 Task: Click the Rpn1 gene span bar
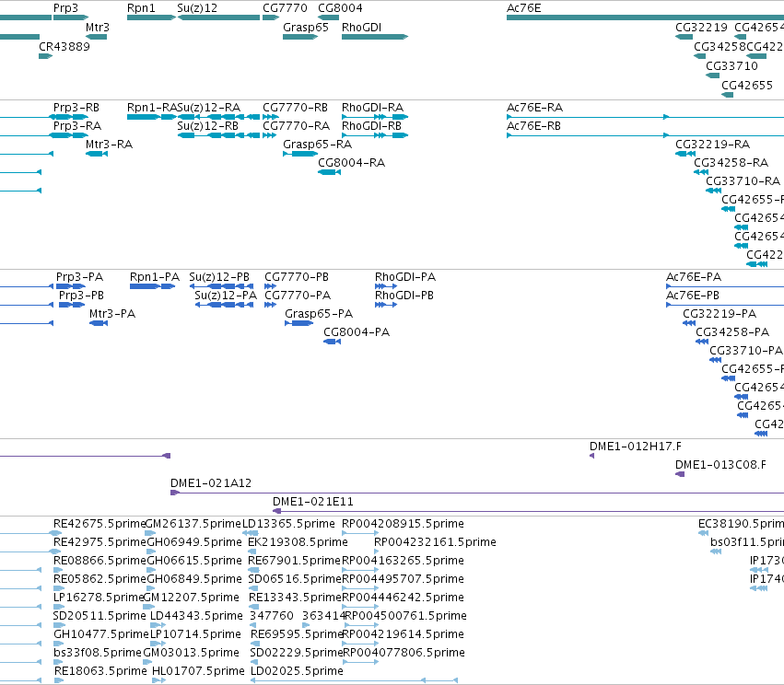pos(151,17)
